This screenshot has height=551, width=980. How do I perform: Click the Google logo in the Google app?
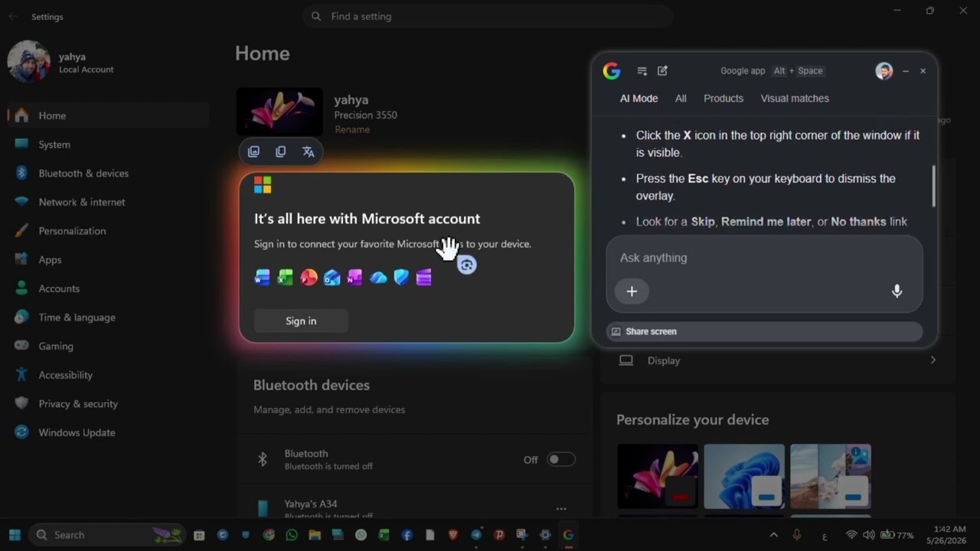tap(612, 71)
